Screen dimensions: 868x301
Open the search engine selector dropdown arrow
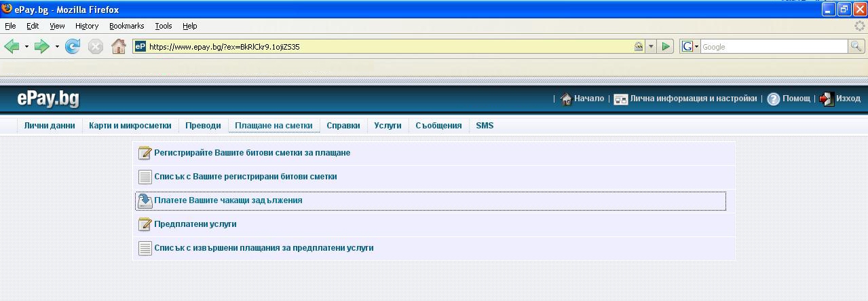coord(696,47)
